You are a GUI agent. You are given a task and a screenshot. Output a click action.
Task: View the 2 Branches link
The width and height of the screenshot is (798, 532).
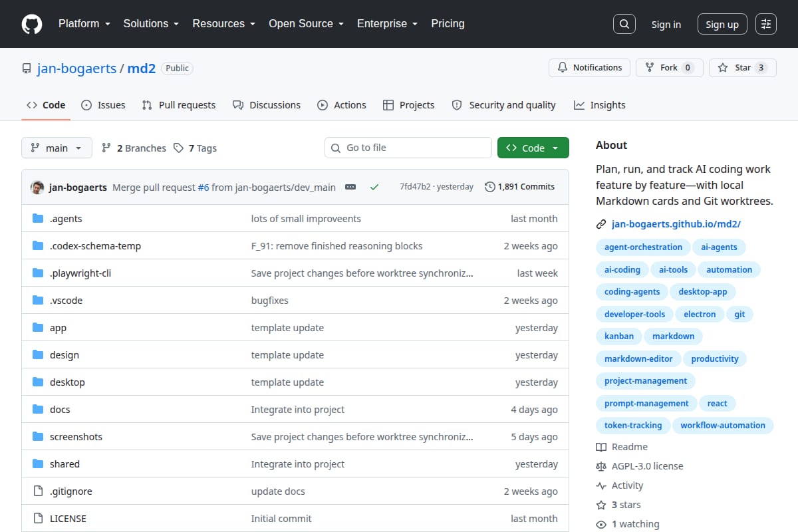click(134, 148)
